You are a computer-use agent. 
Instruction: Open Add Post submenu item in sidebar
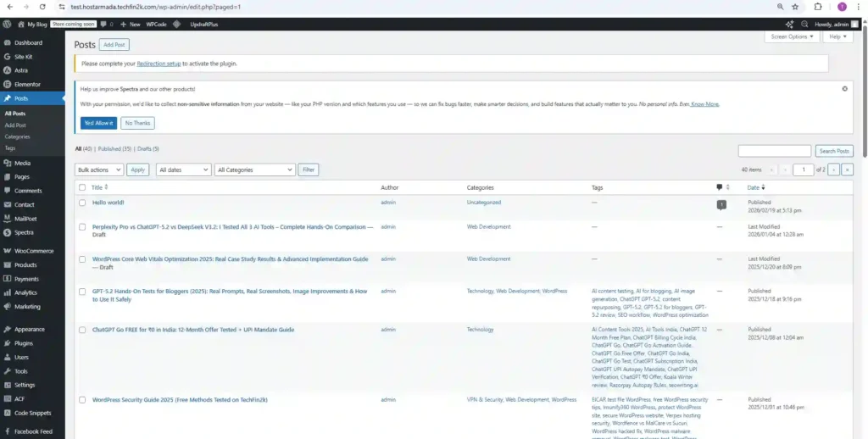click(x=15, y=125)
